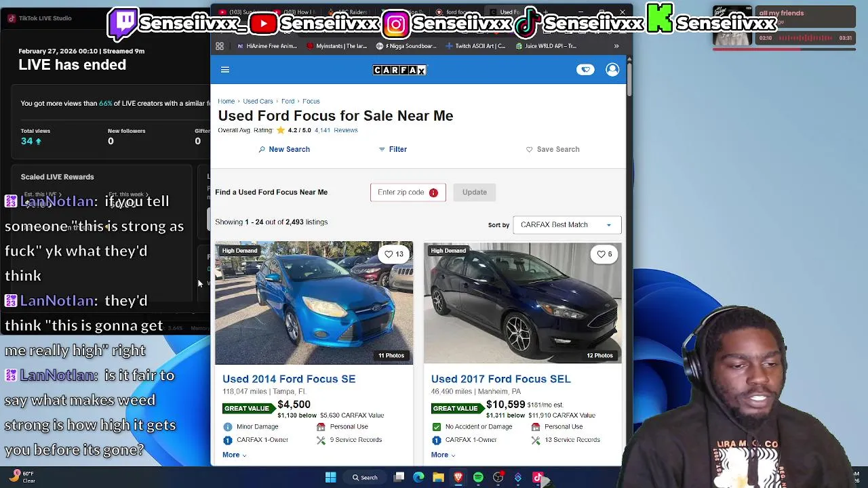Viewport: 868px width, 488px height.
Task: Favorite the 2014 Ford Focus SE listing
Action: click(394, 254)
